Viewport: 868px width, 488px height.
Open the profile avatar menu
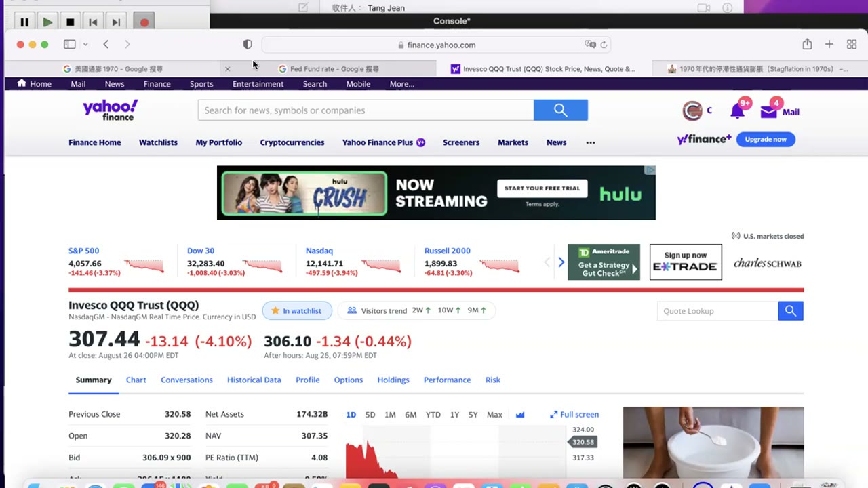click(692, 110)
